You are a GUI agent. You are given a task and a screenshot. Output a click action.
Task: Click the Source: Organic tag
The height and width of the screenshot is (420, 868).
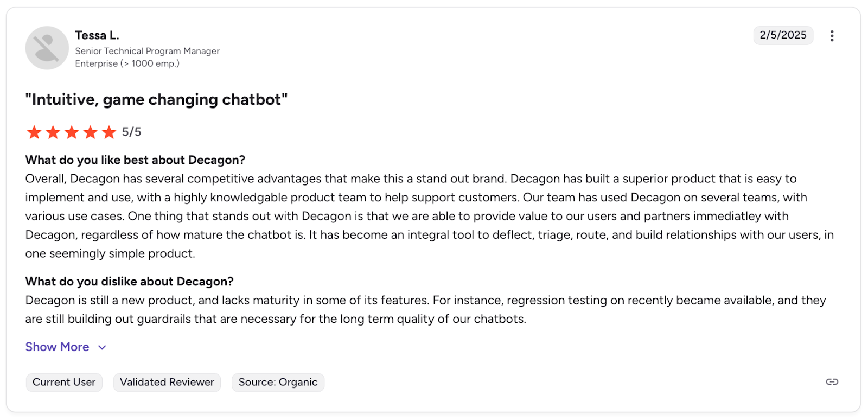click(278, 383)
